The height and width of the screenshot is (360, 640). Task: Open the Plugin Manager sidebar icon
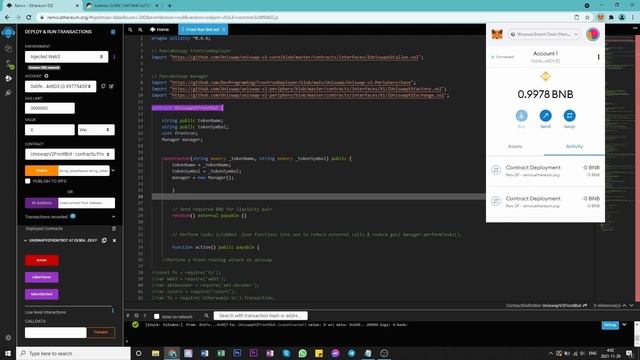click(8, 93)
